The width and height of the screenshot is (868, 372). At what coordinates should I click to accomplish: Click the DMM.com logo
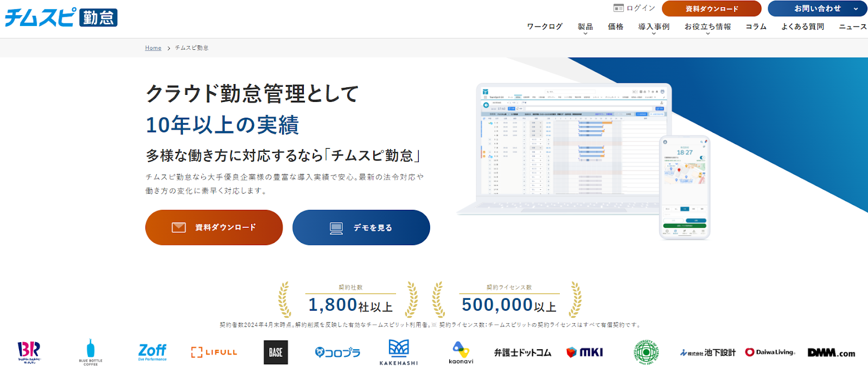831,353
